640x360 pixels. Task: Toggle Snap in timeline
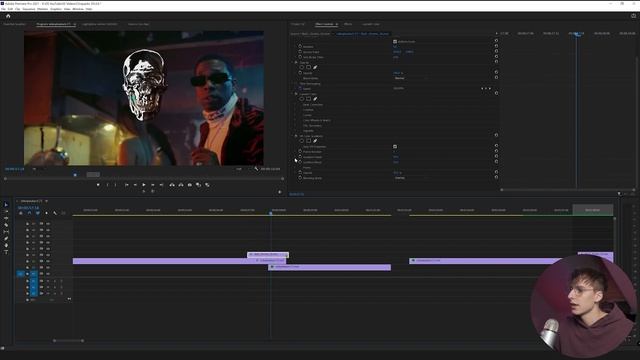(x=29, y=213)
